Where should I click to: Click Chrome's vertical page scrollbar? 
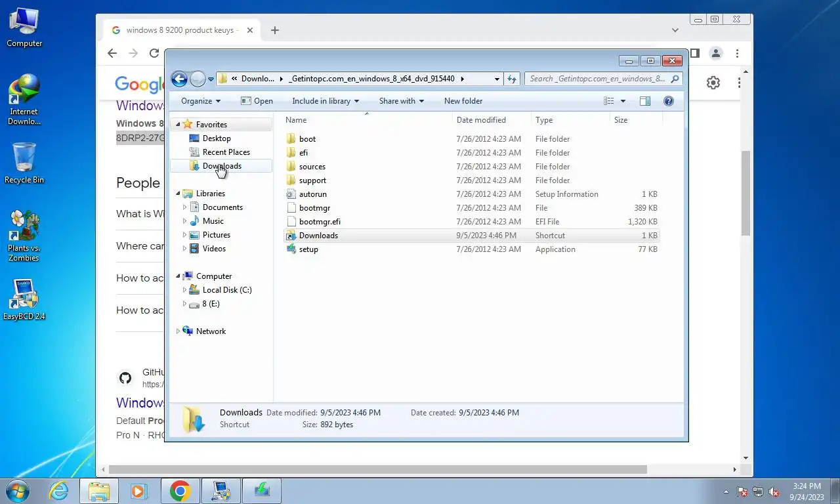pos(745,193)
